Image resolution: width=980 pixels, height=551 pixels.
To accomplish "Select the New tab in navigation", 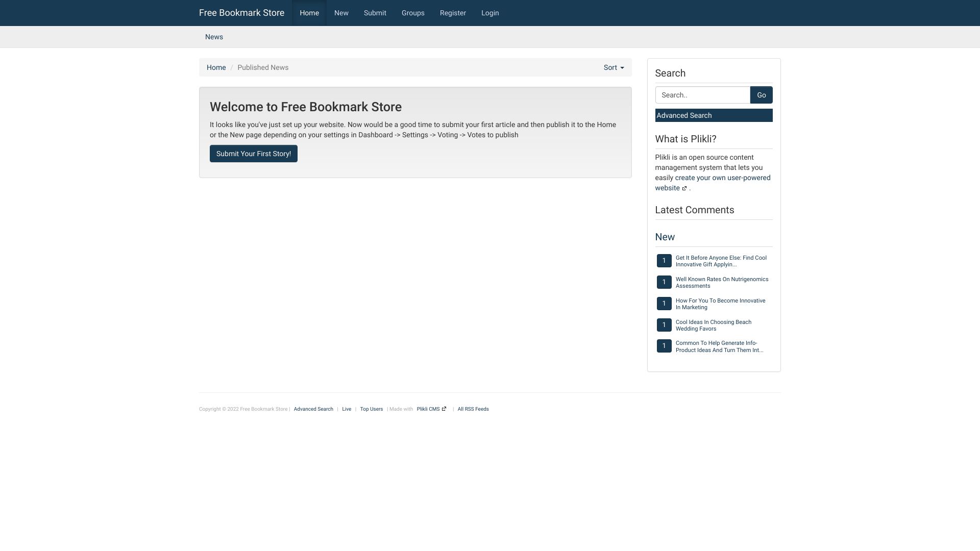I will [x=341, y=13].
